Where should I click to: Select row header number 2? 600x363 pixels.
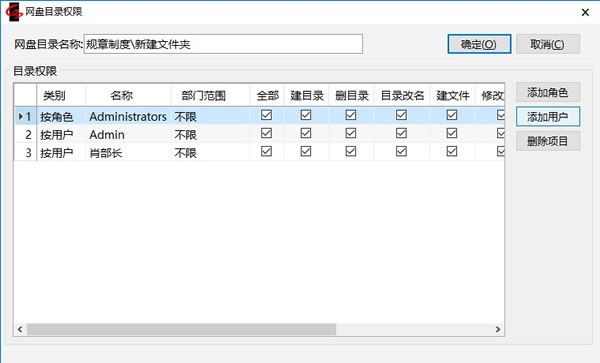point(25,134)
